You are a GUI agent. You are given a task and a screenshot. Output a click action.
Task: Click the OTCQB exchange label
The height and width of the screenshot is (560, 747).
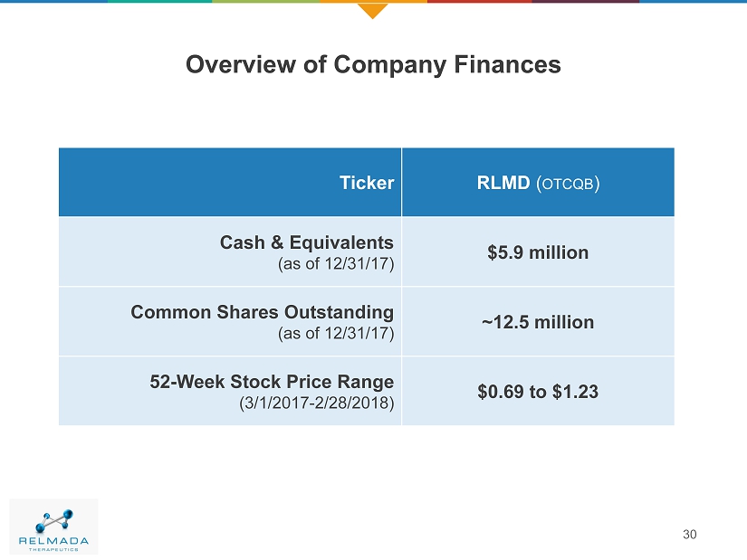569,184
